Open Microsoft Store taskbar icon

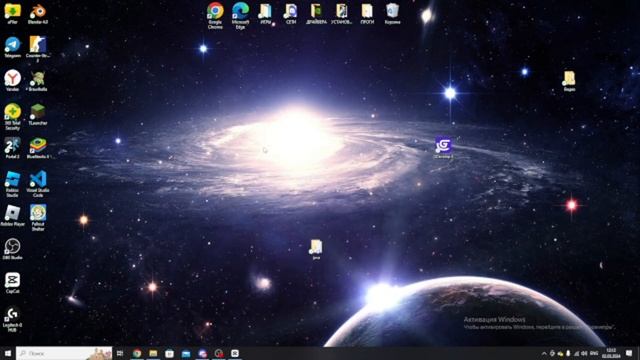coord(169,353)
